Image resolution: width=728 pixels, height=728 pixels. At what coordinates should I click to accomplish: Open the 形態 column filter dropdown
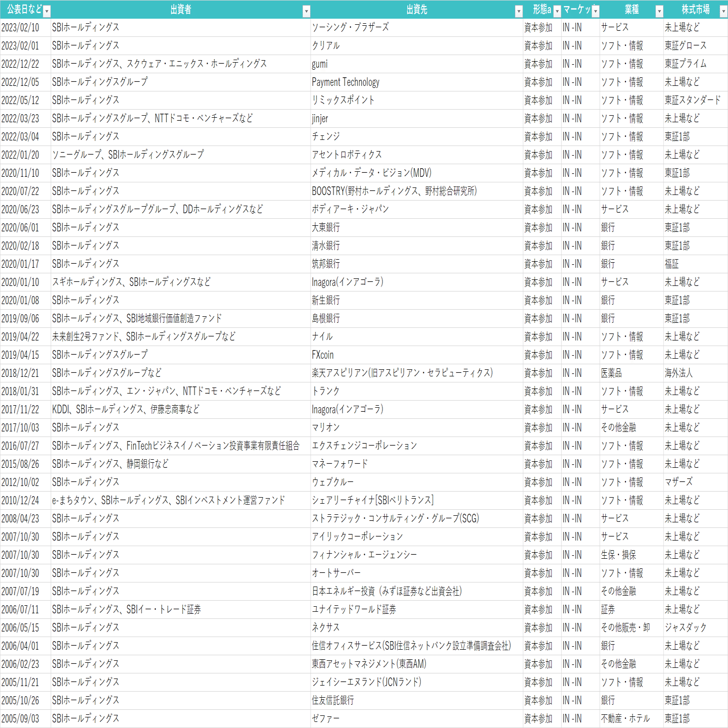pyautogui.click(x=557, y=11)
